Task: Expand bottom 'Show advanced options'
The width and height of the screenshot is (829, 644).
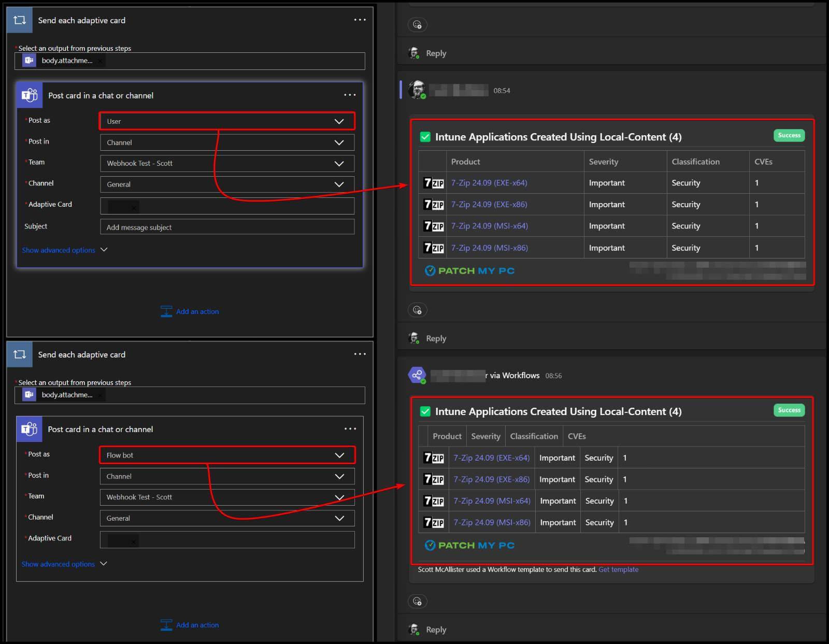Action: [64, 564]
